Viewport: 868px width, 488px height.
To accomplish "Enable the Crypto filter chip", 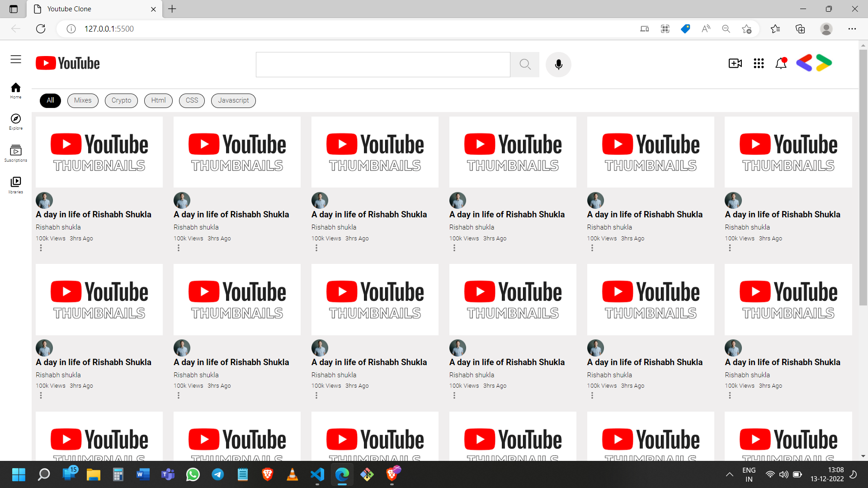I will coord(121,100).
